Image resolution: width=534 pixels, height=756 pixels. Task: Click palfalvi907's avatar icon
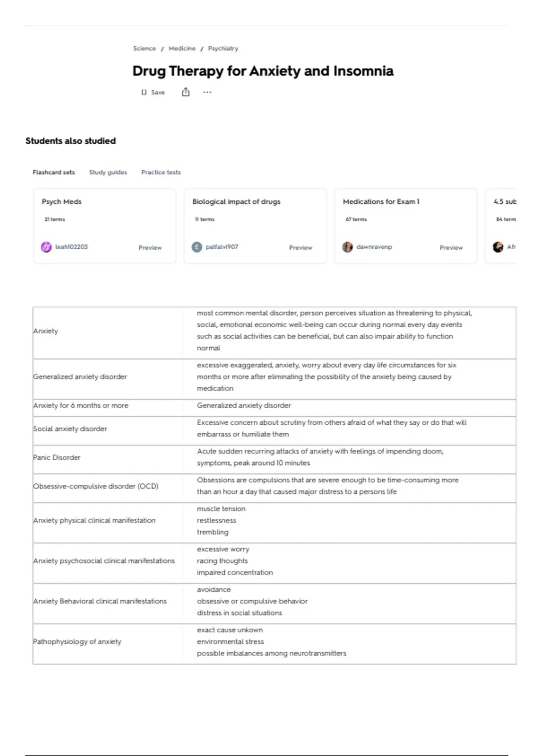(197, 247)
